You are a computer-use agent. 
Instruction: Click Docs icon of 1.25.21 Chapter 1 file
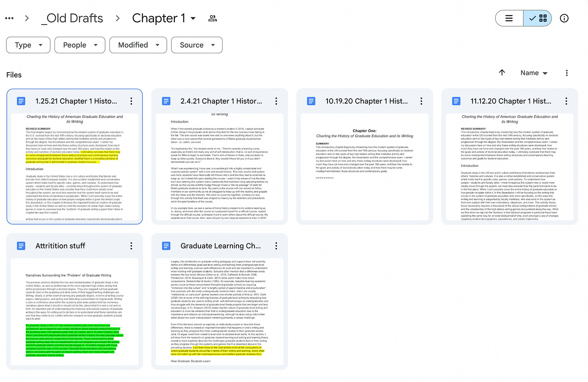click(21, 101)
